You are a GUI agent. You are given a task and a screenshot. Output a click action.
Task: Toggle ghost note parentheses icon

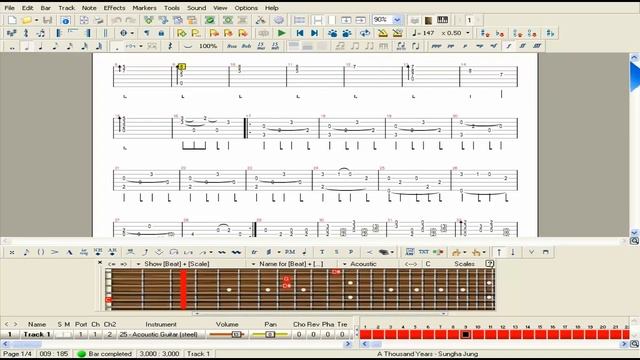41,252
